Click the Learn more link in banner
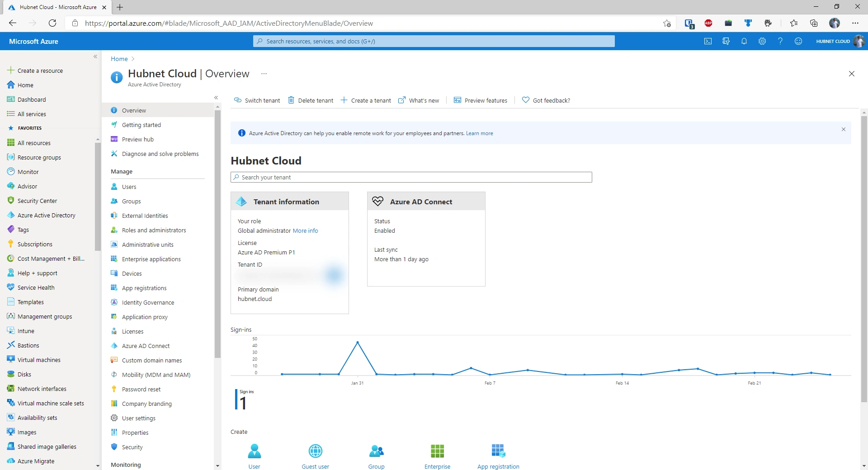This screenshot has width=868, height=470. coord(480,133)
